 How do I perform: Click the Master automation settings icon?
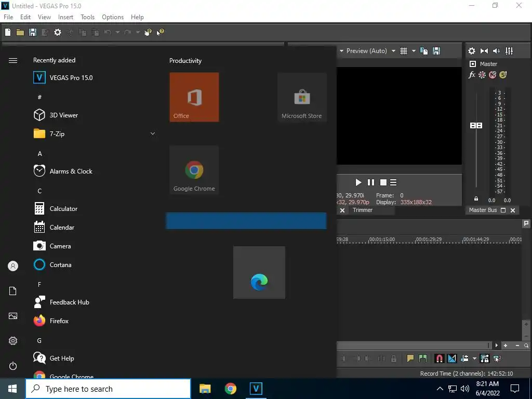482,75
